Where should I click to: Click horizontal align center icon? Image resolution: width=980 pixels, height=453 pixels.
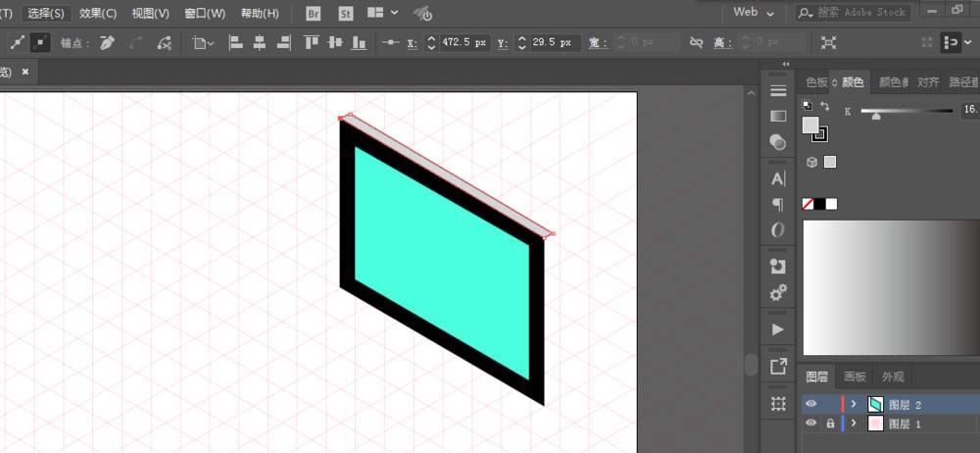click(x=260, y=42)
